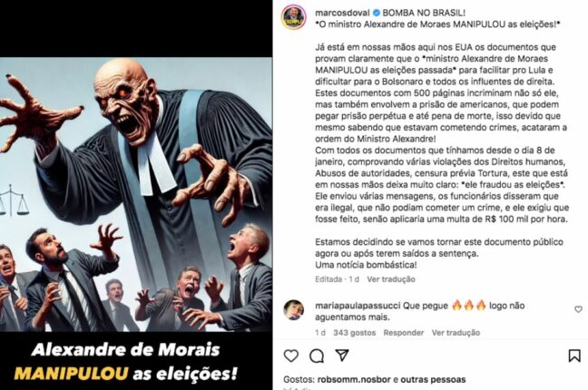Click the comment's 1 d timestamp
The width and height of the screenshot is (588, 390).
320,333
